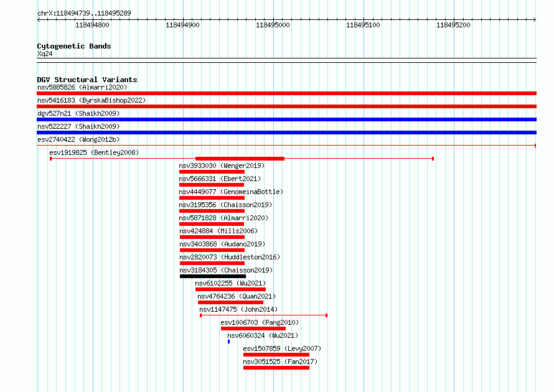Open nsv4449077 (GenomeinaBottle) label
Image resolution: width=554 pixels, height=392 pixels.
point(231,192)
